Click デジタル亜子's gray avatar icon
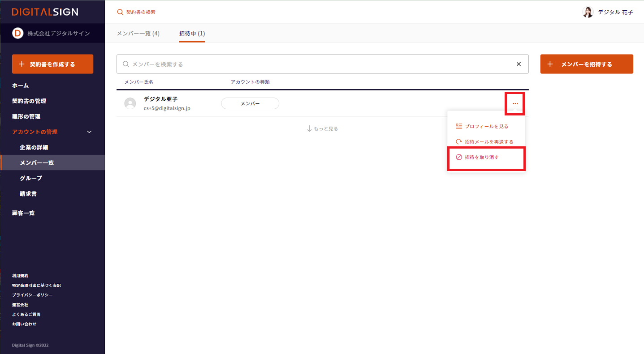This screenshot has width=644, height=354. (x=130, y=103)
